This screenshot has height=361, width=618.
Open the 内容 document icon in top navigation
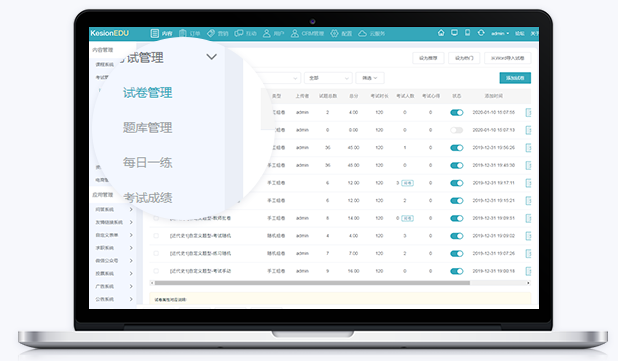pyautogui.click(x=154, y=33)
